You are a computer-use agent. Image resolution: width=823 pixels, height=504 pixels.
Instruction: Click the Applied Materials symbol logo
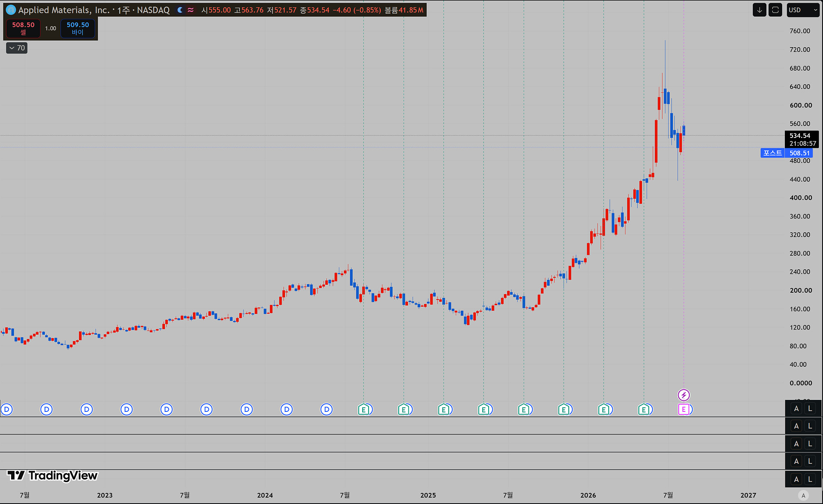pyautogui.click(x=11, y=10)
